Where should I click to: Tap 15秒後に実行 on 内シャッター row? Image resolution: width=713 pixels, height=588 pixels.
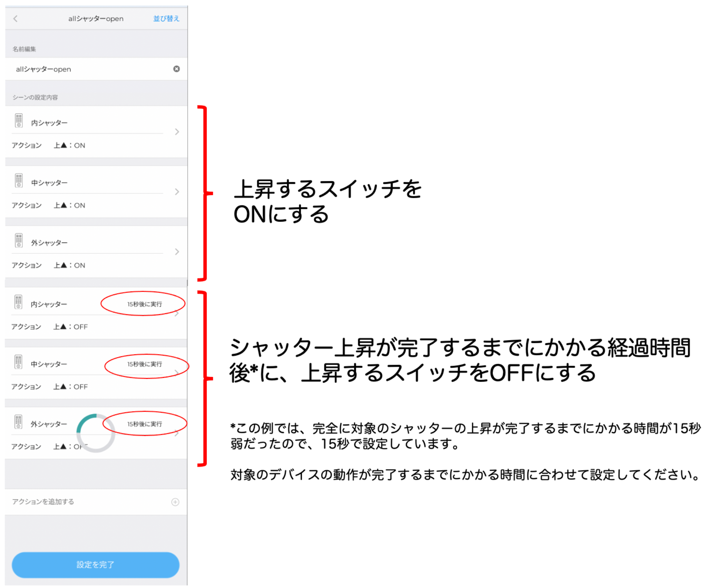pos(144,304)
